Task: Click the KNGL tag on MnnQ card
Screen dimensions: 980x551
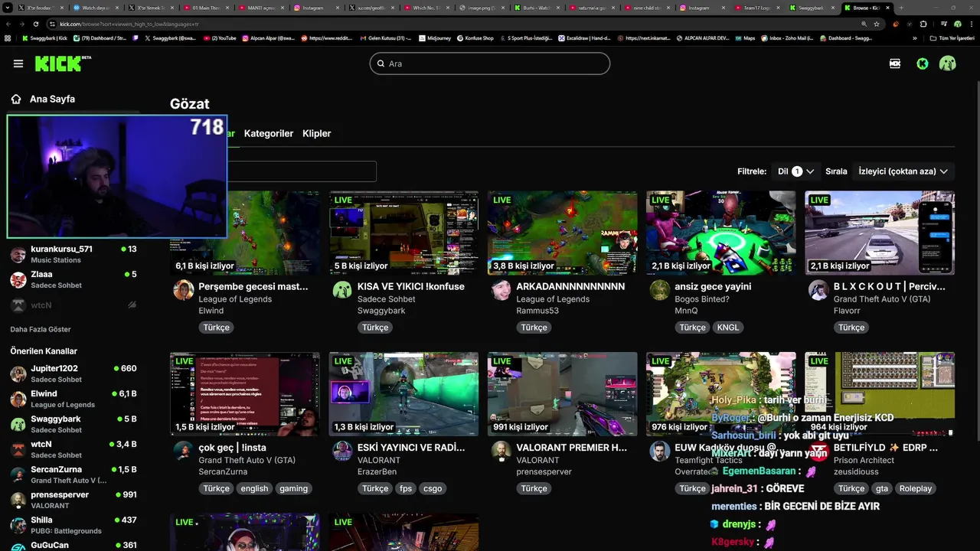Action: (728, 327)
